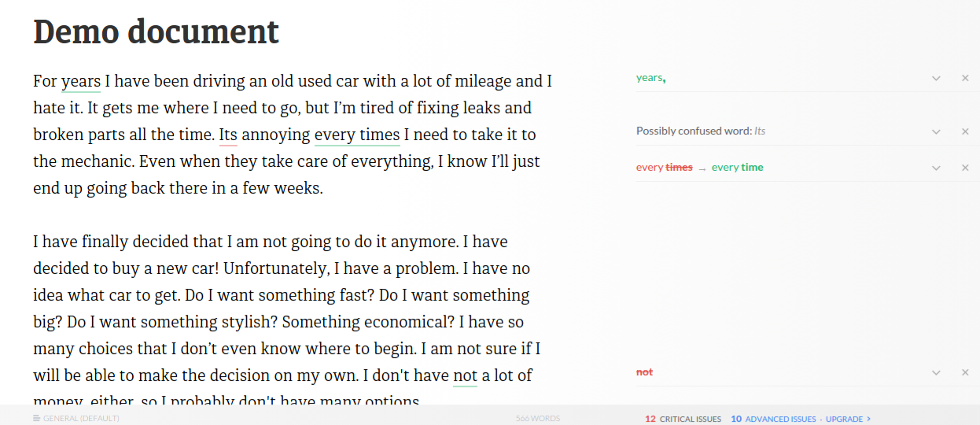The image size is (980, 425).
Task: Dismiss the "every time" correction card
Action: pyautogui.click(x=965, y=168)
